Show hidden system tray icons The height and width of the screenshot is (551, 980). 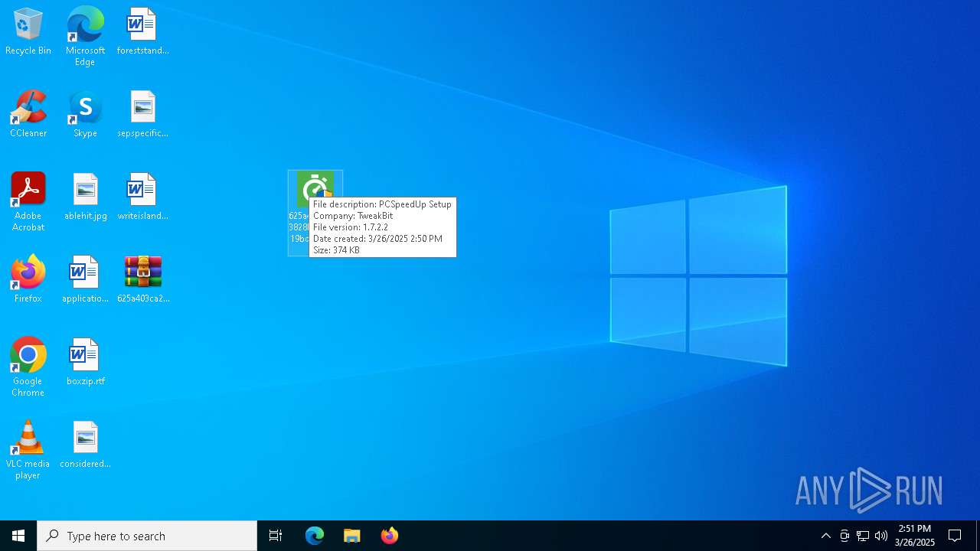coord(825,536)
